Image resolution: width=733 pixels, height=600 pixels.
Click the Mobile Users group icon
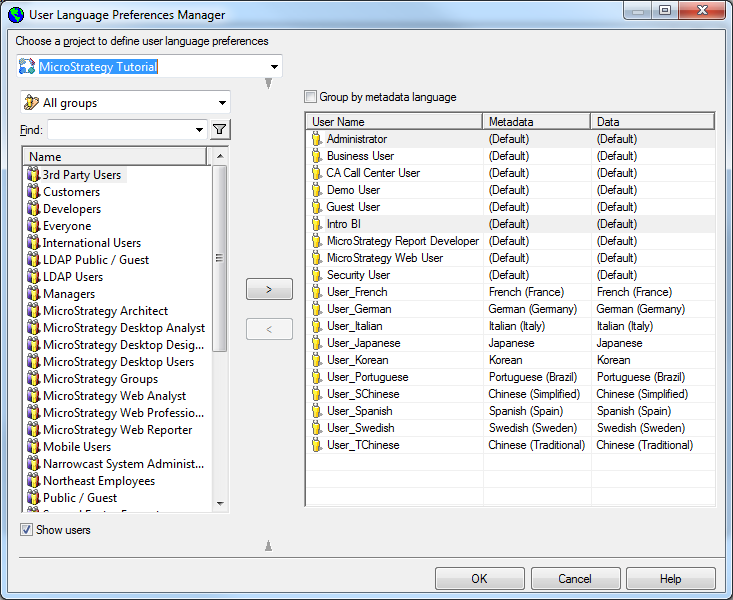(x=33, y=447)
